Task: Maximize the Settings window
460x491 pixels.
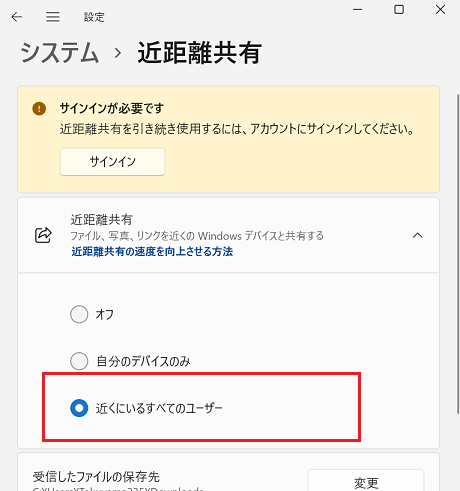Action: (399, 10)
